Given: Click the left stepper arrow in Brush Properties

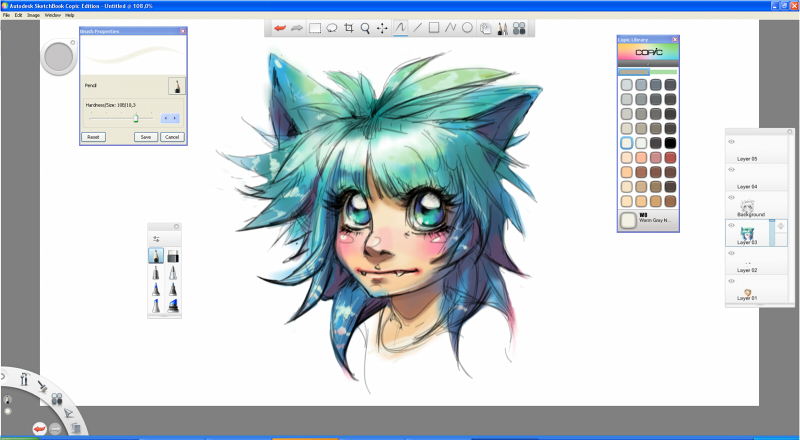Looking at the screenshot, I should (x=166, y=118).
